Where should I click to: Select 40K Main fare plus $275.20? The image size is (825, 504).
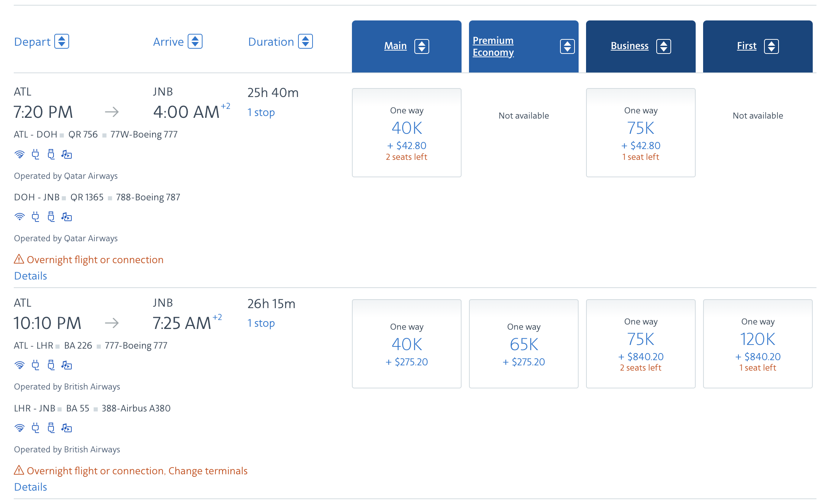point(407,344)
